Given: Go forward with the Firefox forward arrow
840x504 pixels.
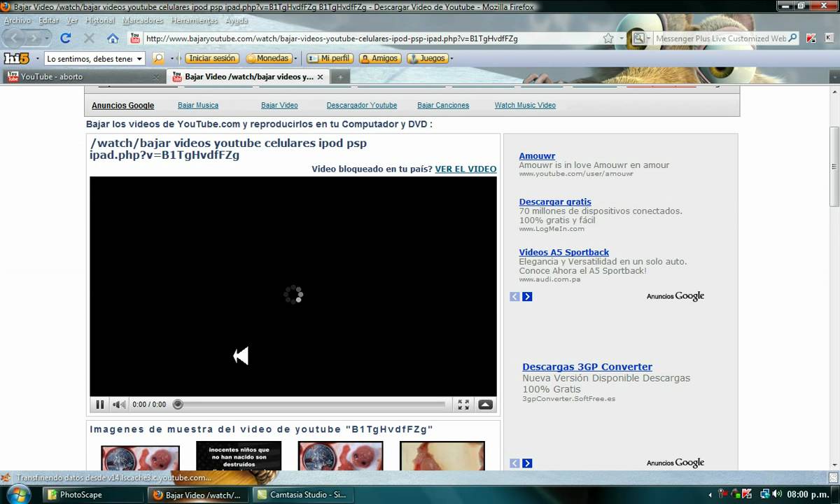Looking at the screenshot, I should tap(34, 38).
